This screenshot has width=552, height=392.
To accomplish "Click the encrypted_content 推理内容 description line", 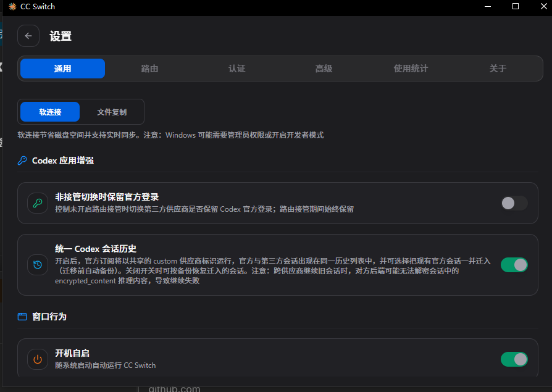I will (127, 281).
